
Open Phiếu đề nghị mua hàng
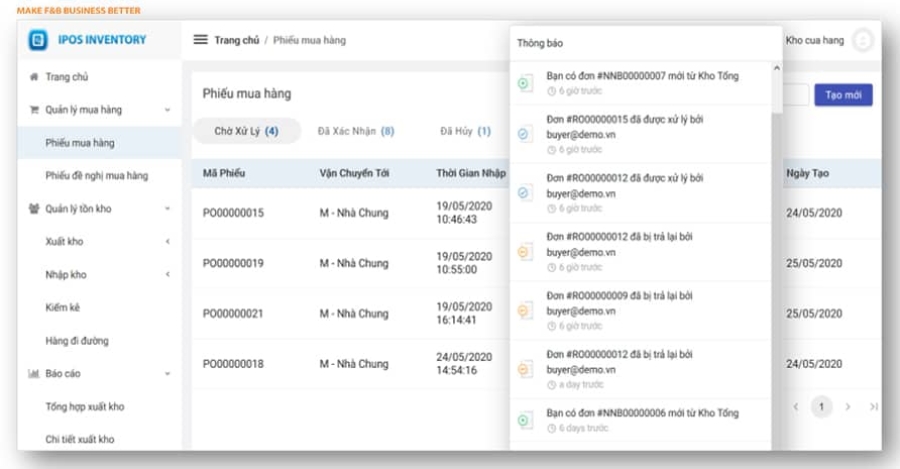(96, 176)
